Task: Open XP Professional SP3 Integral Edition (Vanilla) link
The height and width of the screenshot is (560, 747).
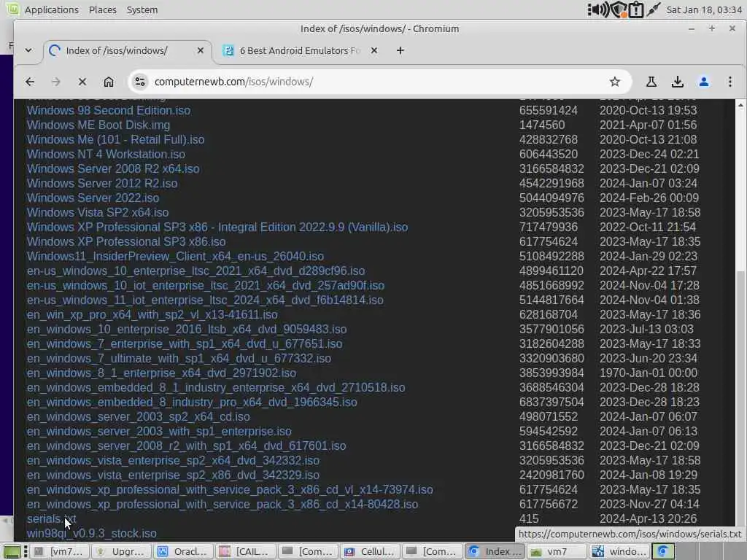Action: [217, 227]
